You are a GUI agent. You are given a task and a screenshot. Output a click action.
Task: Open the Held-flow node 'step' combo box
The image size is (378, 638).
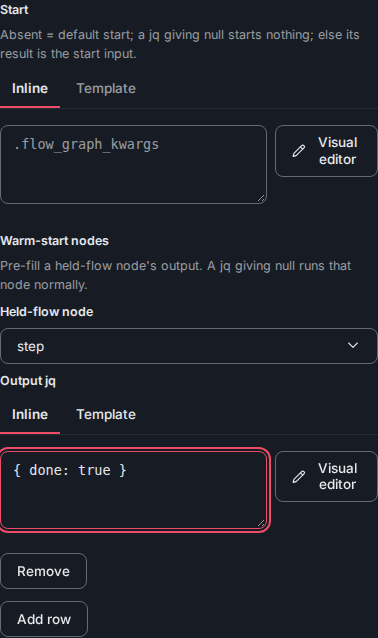tap(189, 346)
